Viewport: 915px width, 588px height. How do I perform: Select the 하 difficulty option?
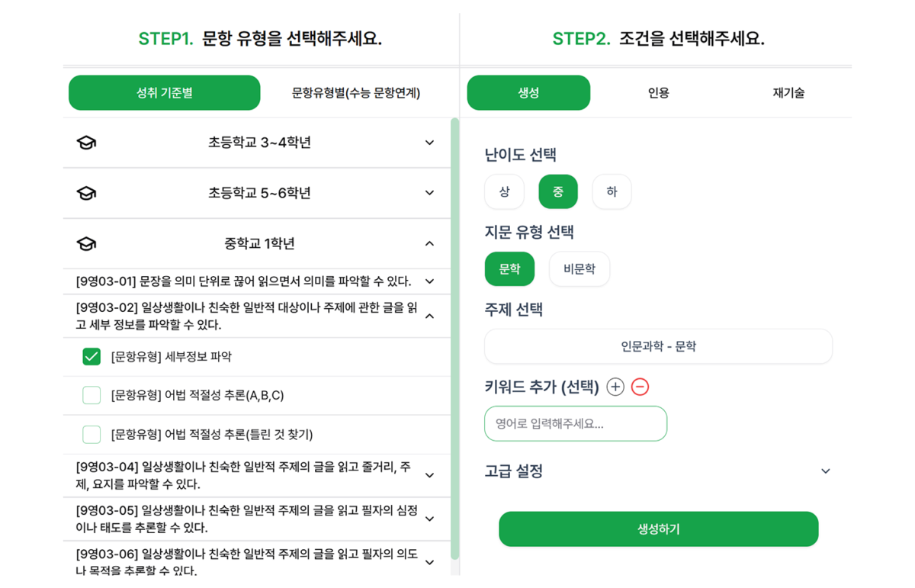pyautogui.click(x=612, y=191)
